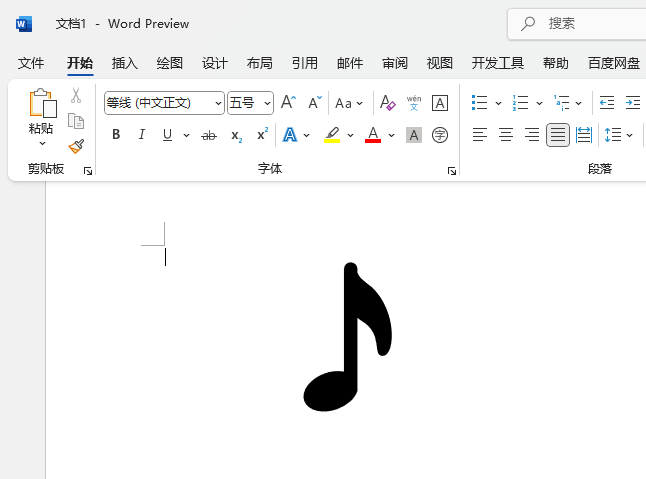Expand text effects arrow
Viewport: 646px width, 479px height.
(x=307, y=135)
